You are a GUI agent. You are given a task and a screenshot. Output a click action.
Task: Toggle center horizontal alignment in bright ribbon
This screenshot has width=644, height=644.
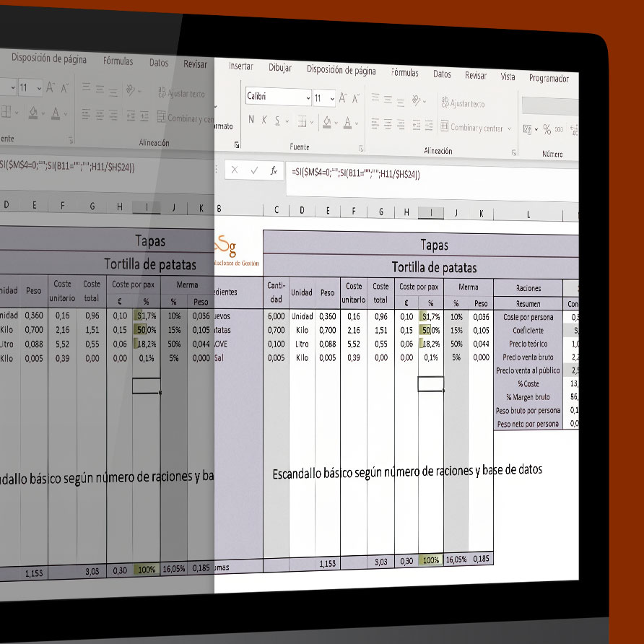(388, 123)
